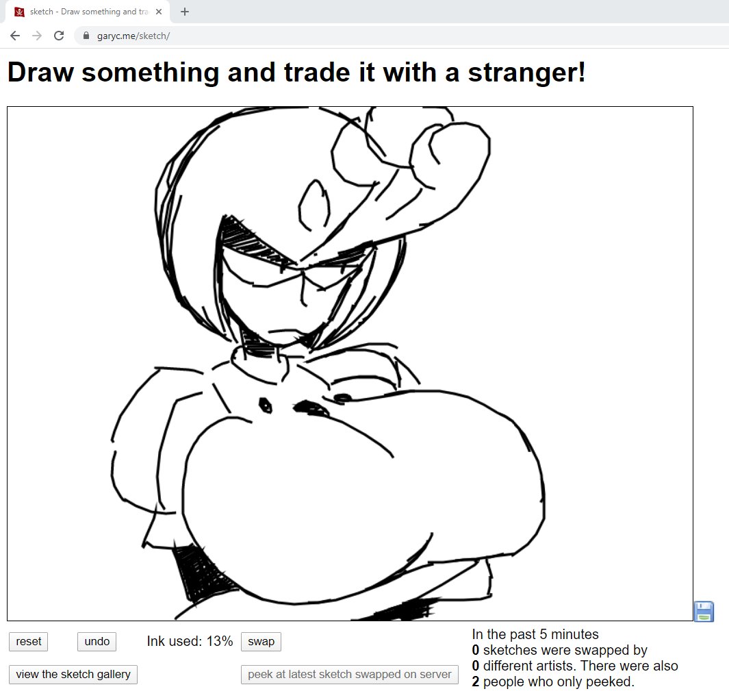Click the browser forward arrow

click(37, 36)
